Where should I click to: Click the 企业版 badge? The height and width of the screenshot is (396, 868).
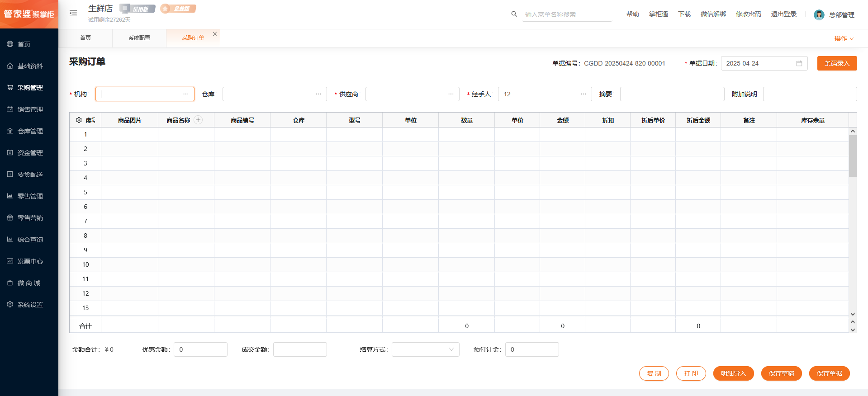pyautogui.click(x=178, y=9)
